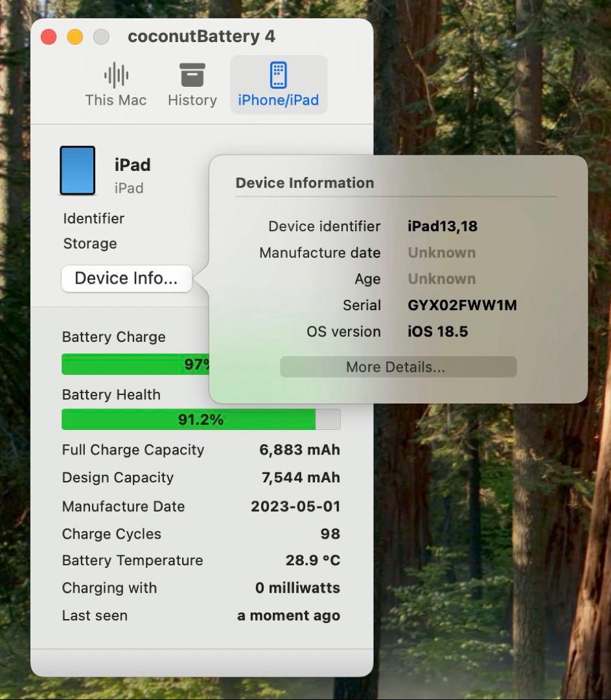Select the serial number GYX02FWW1M
Screen dimensions: 611x700
point(461,304)
